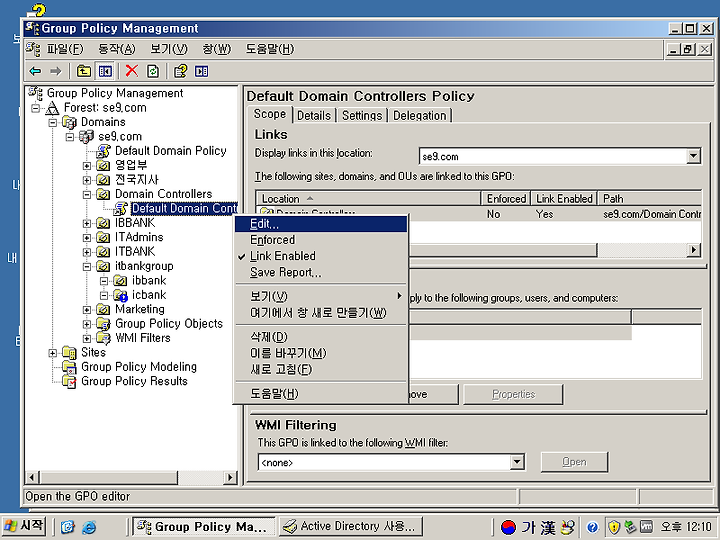Screen dimensions: 720x540
Task: Click the Help toolbar icon
Action: (180, 71)
